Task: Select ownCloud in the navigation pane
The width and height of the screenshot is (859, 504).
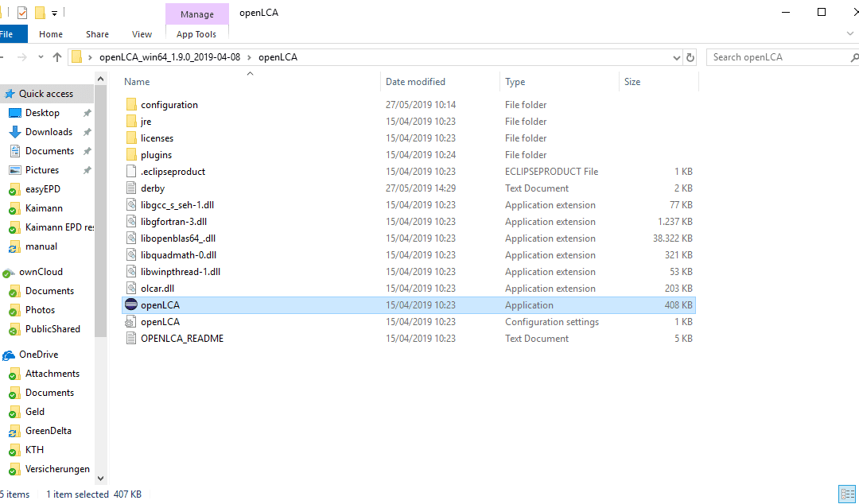Action: (41, 272)
